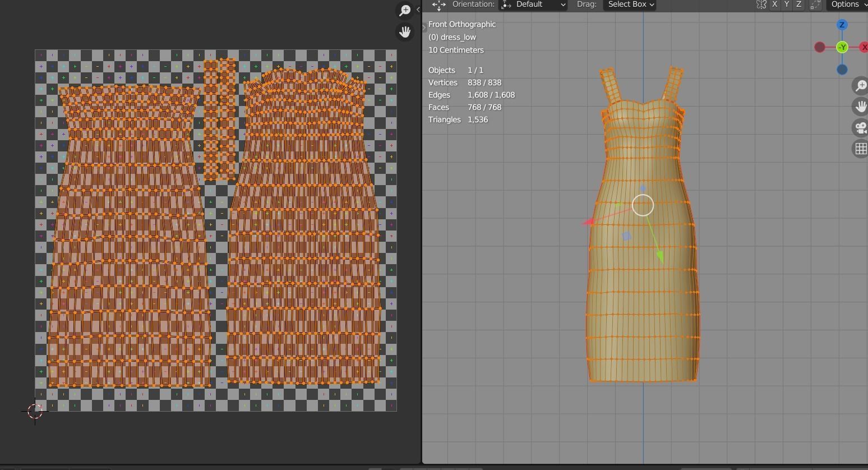This screenshot has width=868, height=470.
Task: Open the Options dropdown
Action: point(848,4)
